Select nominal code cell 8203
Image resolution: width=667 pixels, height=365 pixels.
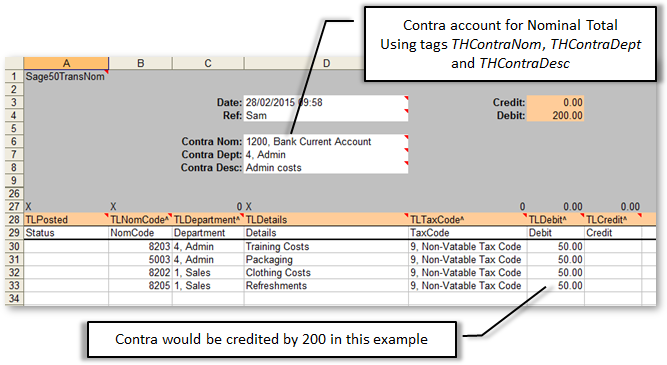tap(140, 246)
